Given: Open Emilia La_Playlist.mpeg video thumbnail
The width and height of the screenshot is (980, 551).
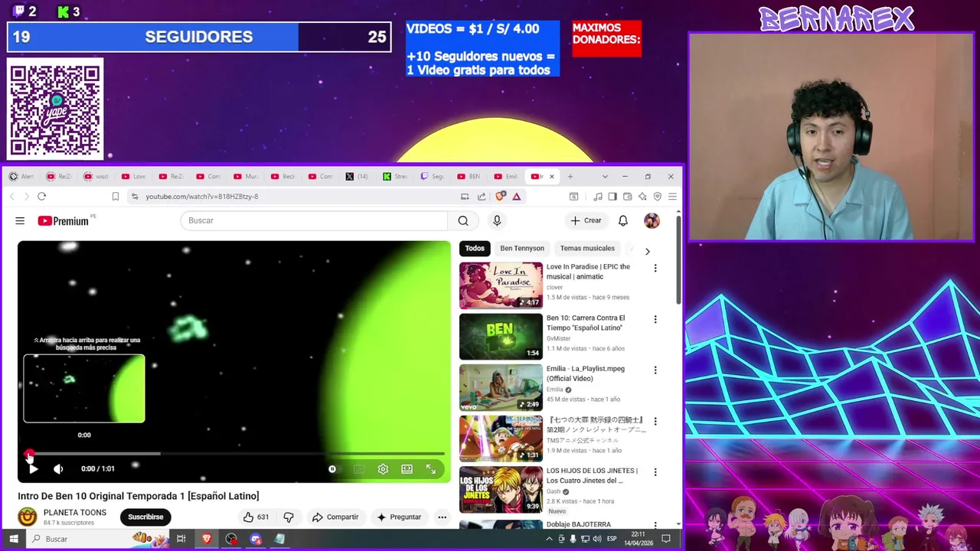Looking at the screenshot, I should point(501,387).
